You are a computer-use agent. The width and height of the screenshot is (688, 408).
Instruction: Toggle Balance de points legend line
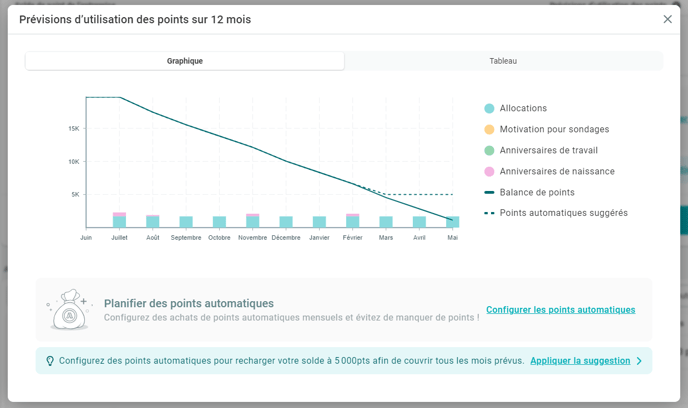tap(489, 192)
